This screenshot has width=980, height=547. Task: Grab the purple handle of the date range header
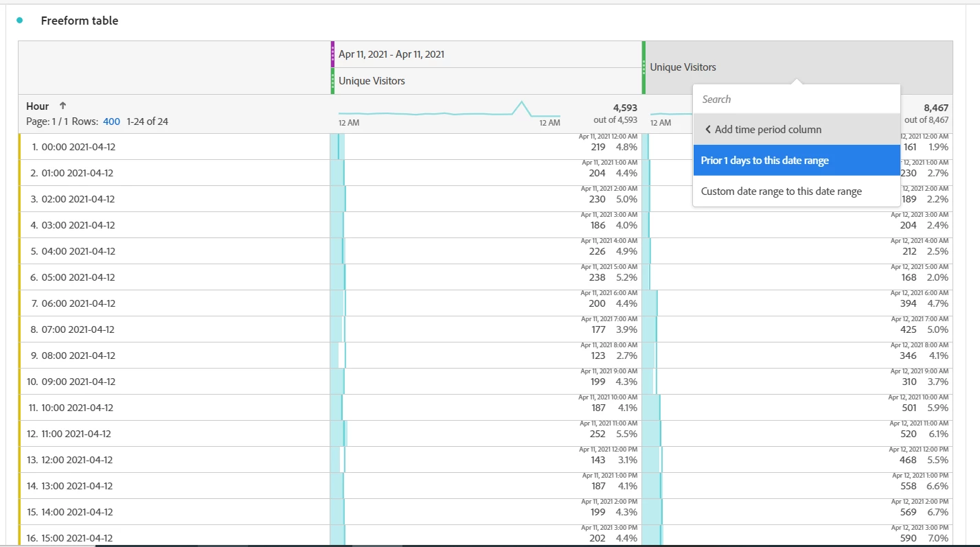coord(333,54)
